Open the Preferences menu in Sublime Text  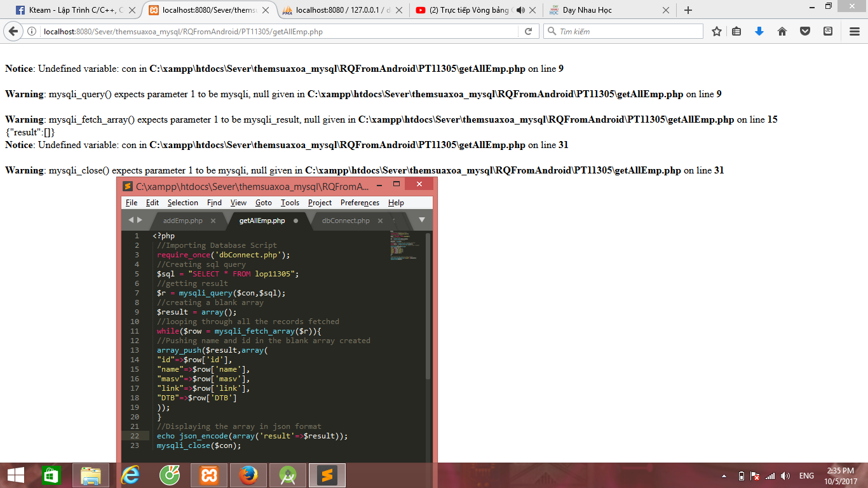pos(360,203)
